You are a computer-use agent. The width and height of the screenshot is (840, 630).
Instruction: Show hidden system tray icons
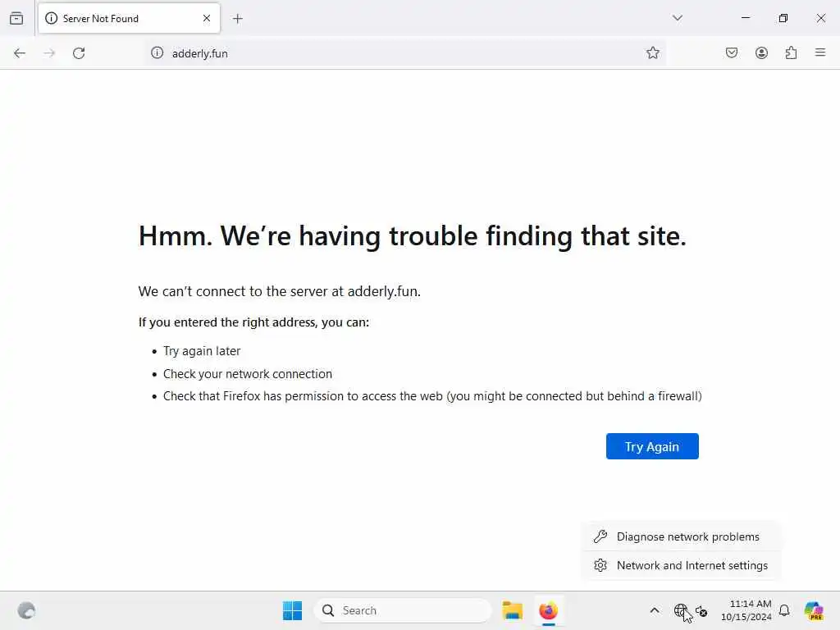pos(655,610)
